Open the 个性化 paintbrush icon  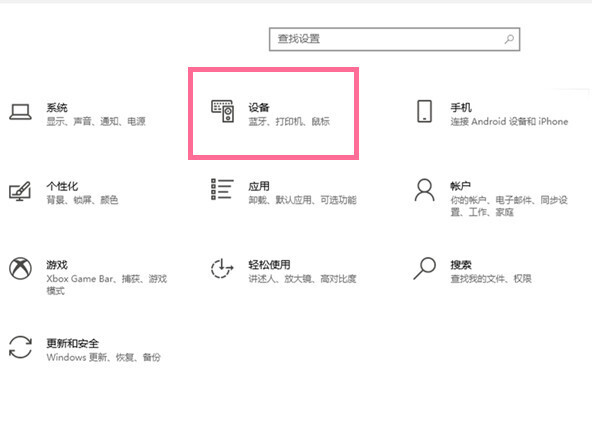(x=20, y=191)
